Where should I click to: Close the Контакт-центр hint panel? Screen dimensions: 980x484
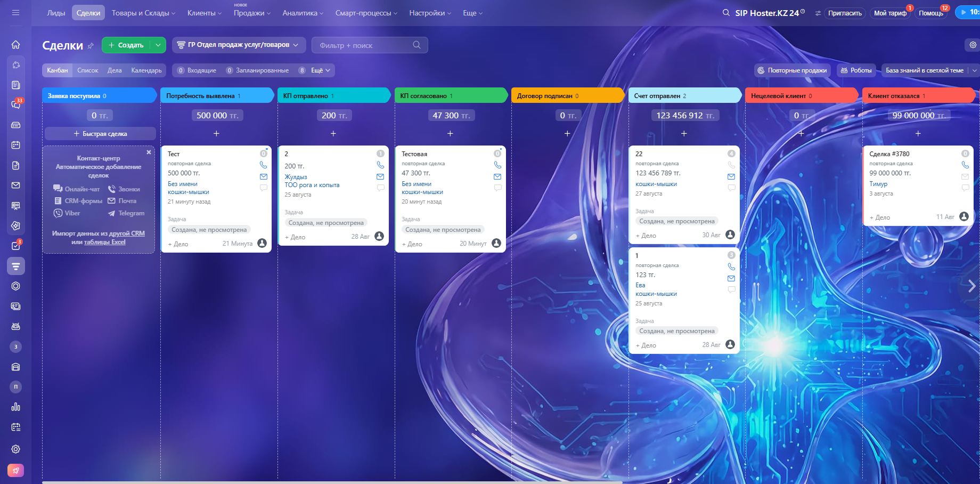pyautogui.click(x=149, y=152)
